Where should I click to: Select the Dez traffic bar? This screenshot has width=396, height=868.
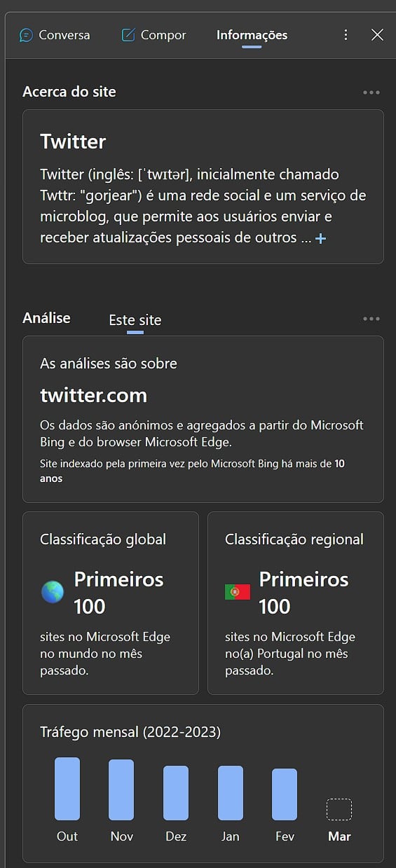[x=176, y=793]
